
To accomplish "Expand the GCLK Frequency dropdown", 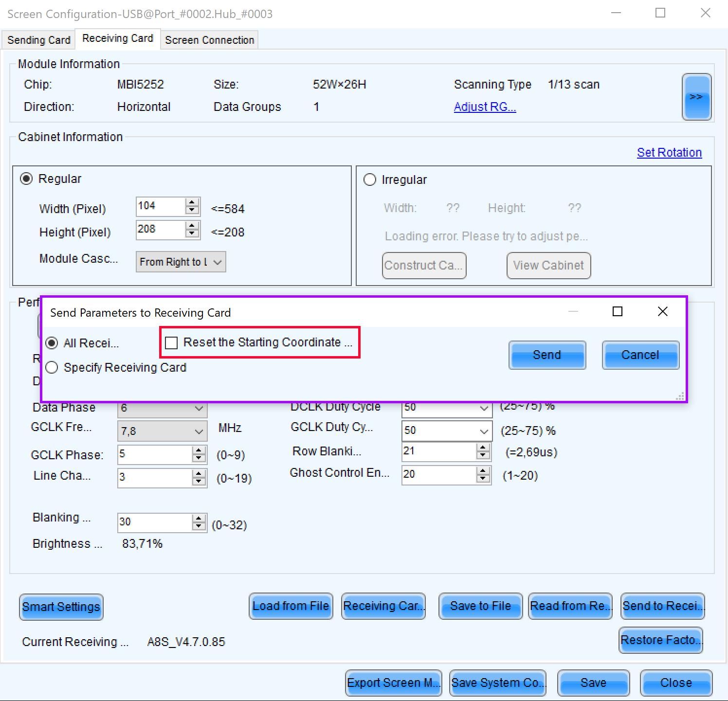I will click(162, 431).
